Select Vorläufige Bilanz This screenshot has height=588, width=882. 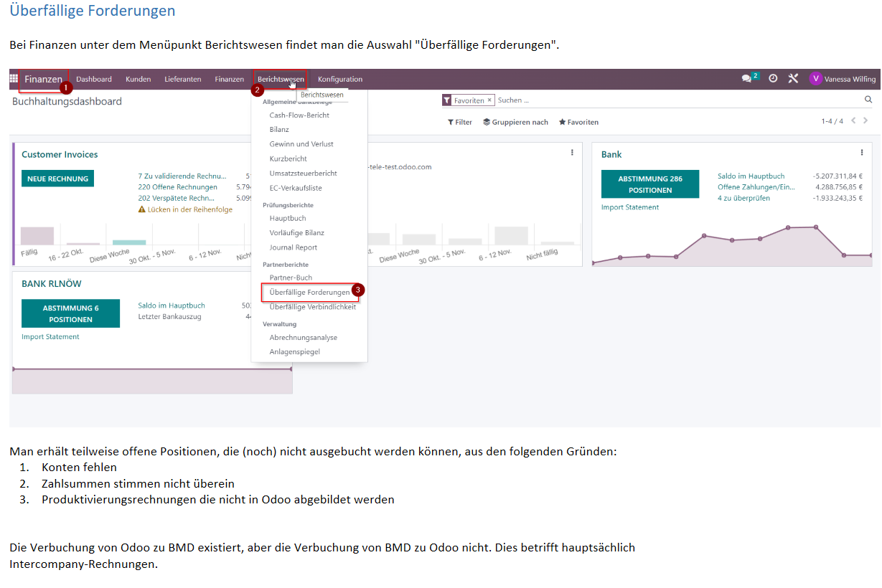tap(296, 233)
